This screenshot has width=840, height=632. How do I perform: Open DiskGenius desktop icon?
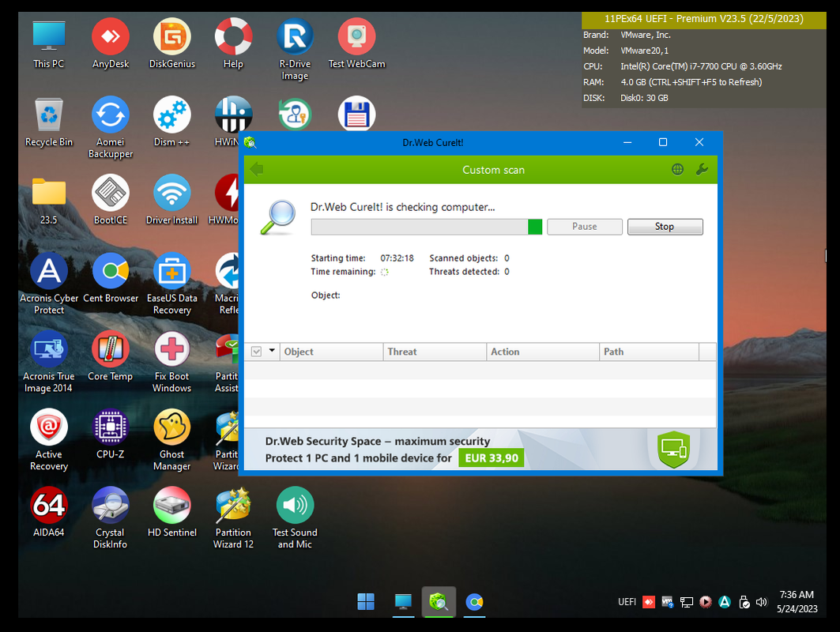(x=172, y=44)
